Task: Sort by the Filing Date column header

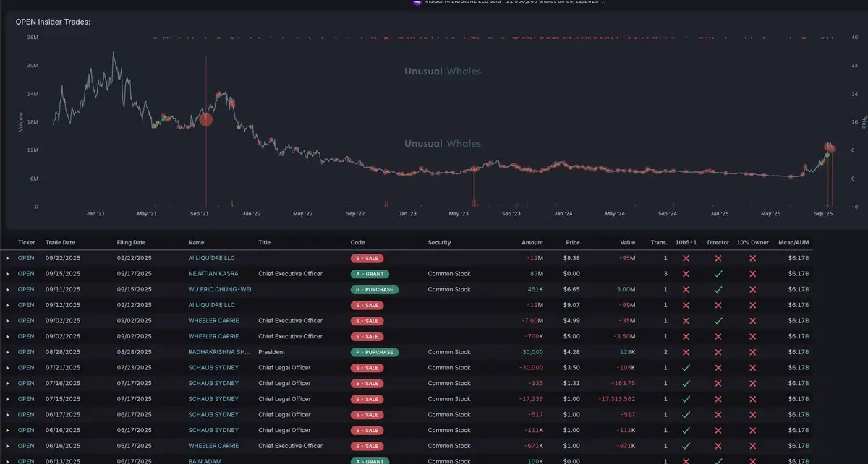Action: 131,242
